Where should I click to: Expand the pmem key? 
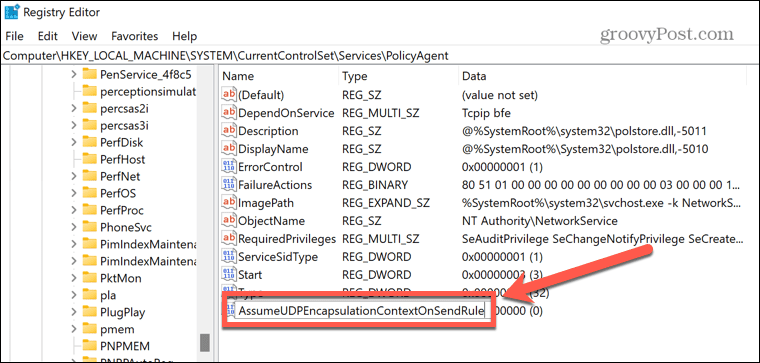[x=74, y=329]
